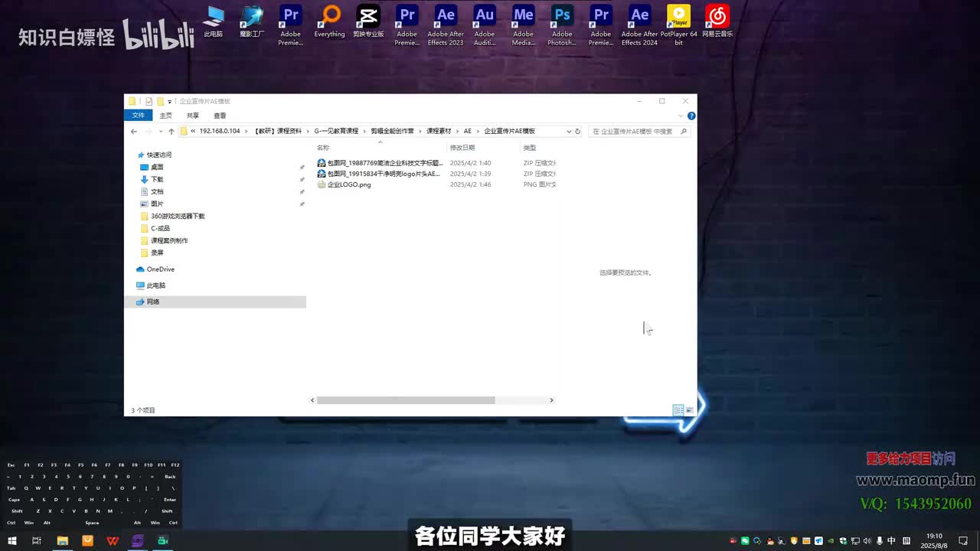Open Explorer help question mark icon
Viewport: 980px width, 551px height.
691,116
